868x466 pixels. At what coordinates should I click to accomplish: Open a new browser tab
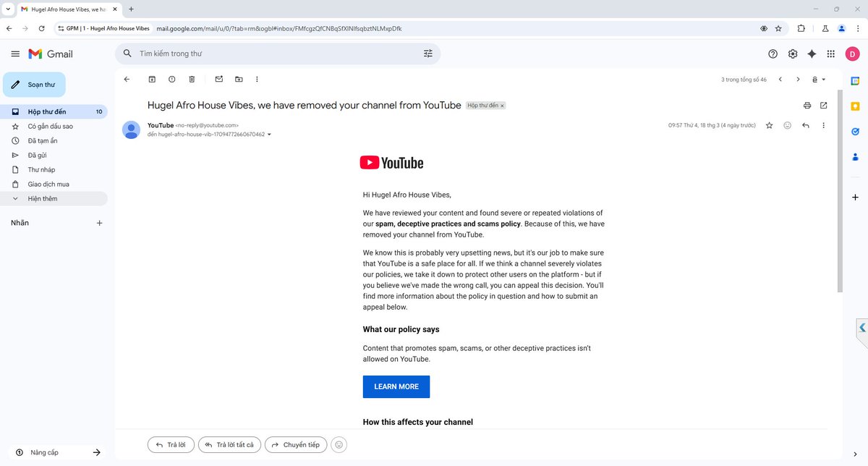131,9
